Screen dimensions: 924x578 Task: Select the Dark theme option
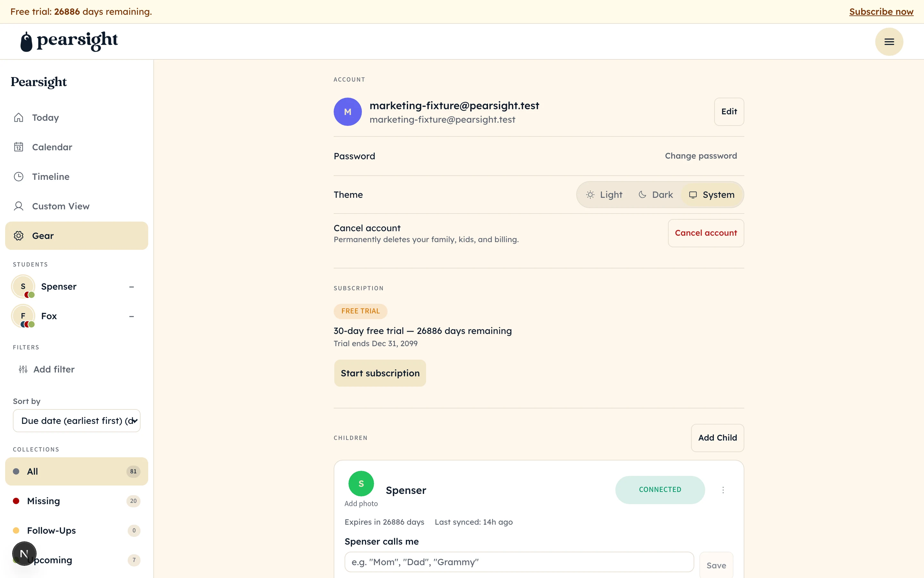point(655,195)
